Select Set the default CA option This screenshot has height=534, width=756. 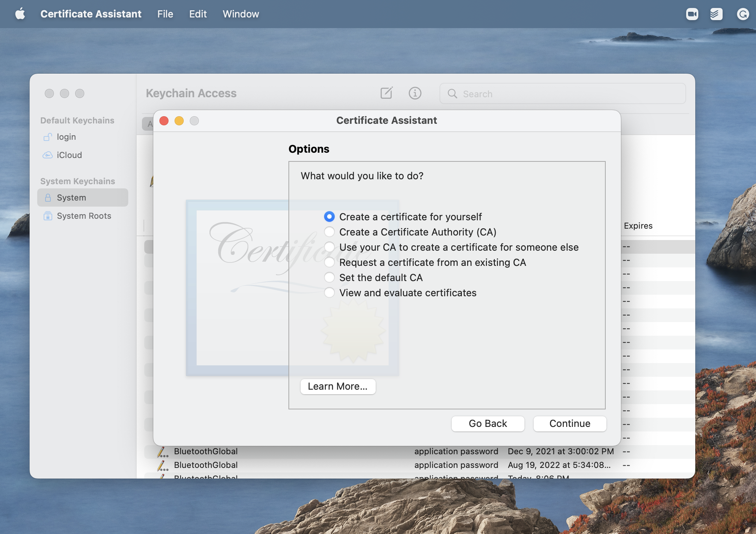(329, 278)
